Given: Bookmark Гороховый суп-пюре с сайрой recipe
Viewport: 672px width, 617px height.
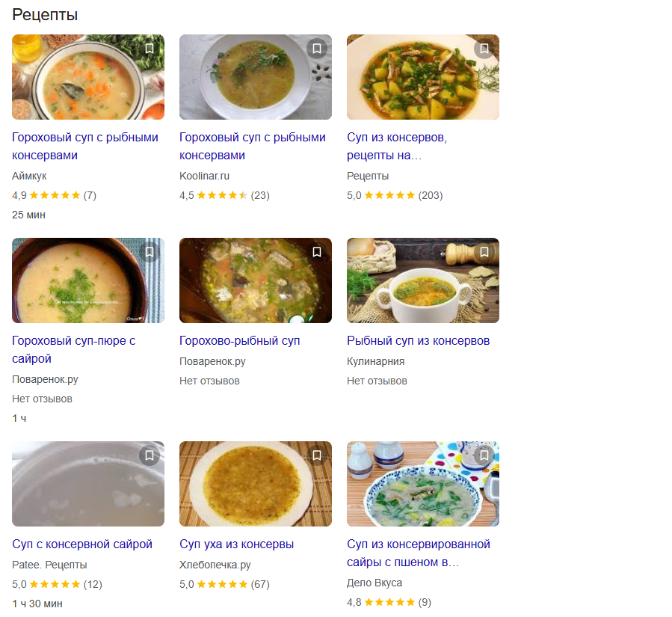Looking at the screenshot, I should pyautogui.click(x=149, y=252).
